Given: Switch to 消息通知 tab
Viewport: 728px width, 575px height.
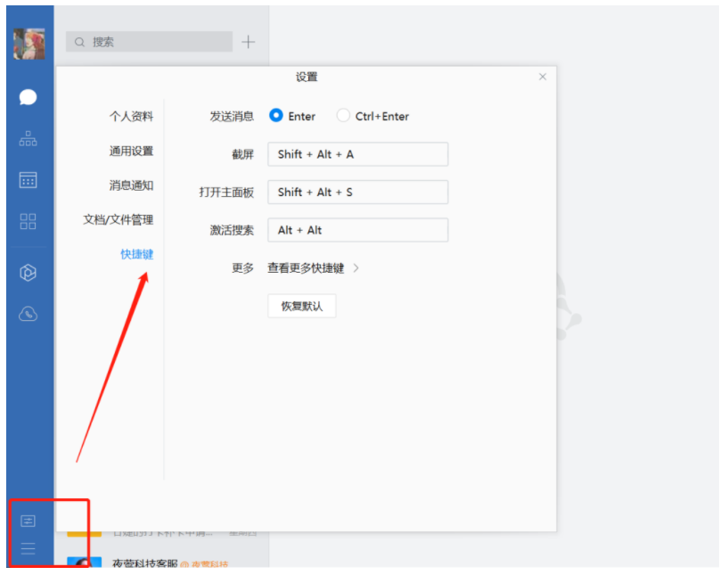Looking at the screenshot, I should [131, 185].
